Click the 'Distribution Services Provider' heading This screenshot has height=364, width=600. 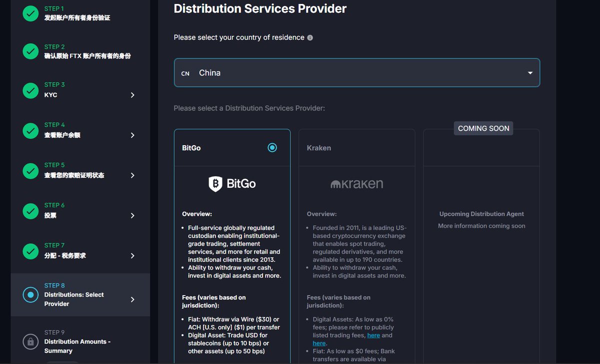[x=260, y=8]
